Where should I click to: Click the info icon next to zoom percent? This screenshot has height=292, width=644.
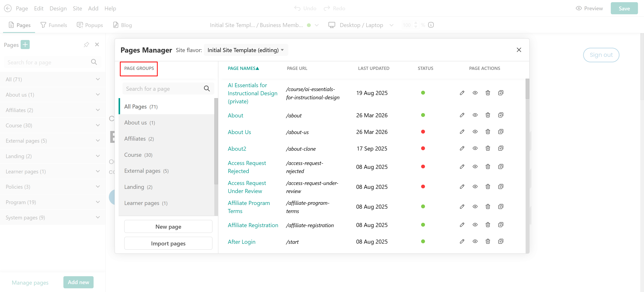[431, 25]
